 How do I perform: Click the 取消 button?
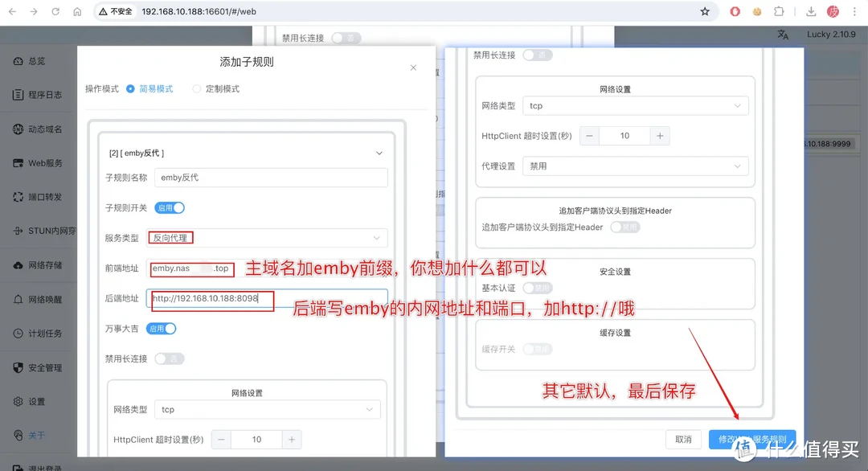[684, 440]
